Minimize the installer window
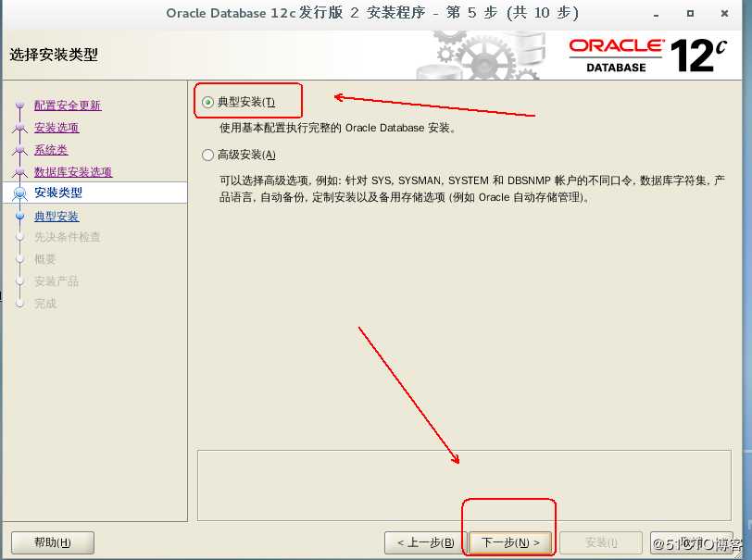 (x=656, y=14)
